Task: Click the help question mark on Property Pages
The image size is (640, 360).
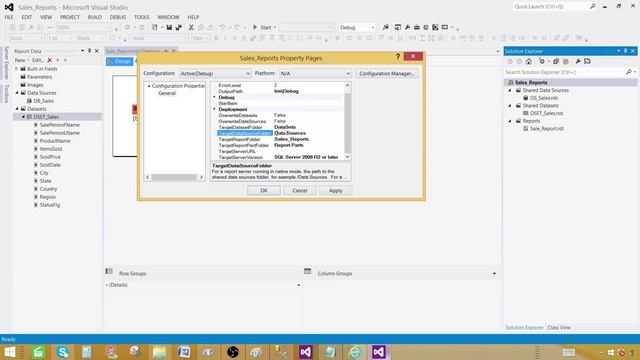Action: [x=398, y=57]
